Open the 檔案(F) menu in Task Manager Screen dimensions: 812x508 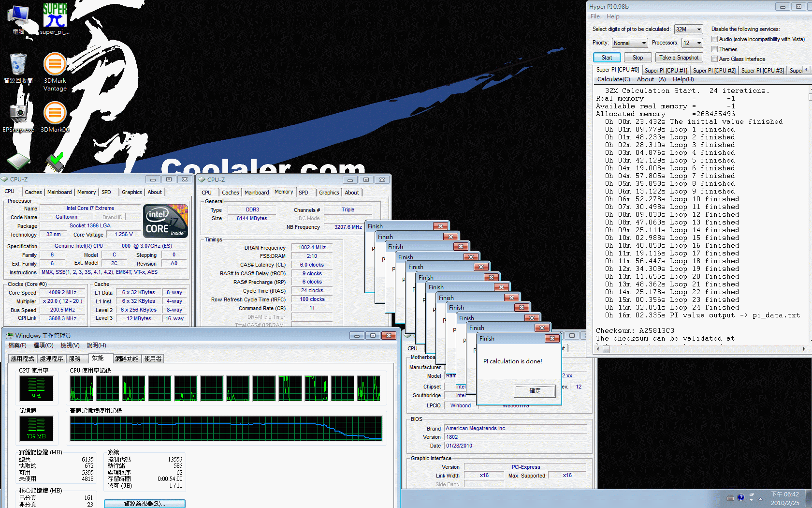(17, 345)
